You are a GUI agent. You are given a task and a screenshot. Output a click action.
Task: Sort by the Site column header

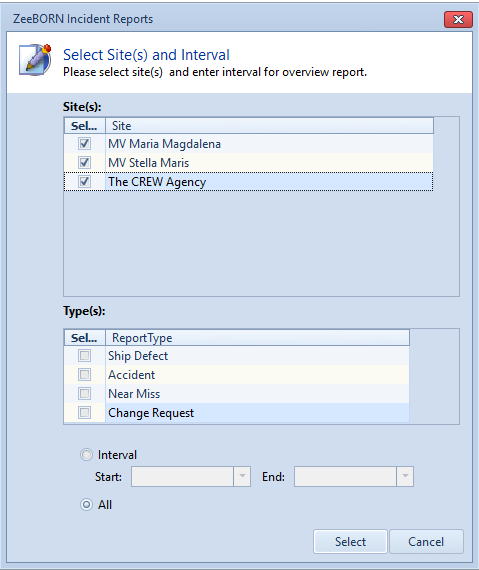[269, 126]
